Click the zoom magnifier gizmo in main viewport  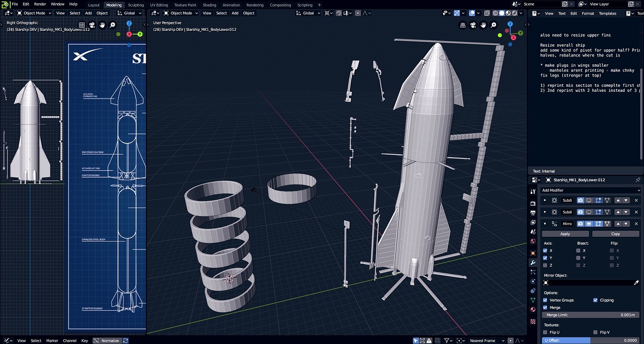click(494, 25)
